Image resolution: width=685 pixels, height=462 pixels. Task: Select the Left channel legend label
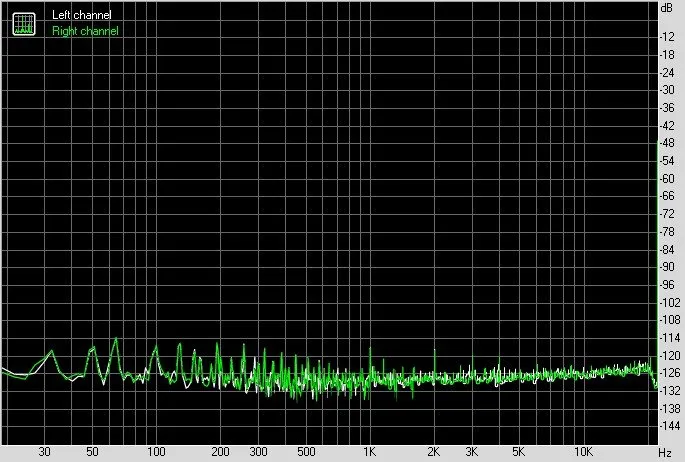pyautogui.click(x=82, y=15)
